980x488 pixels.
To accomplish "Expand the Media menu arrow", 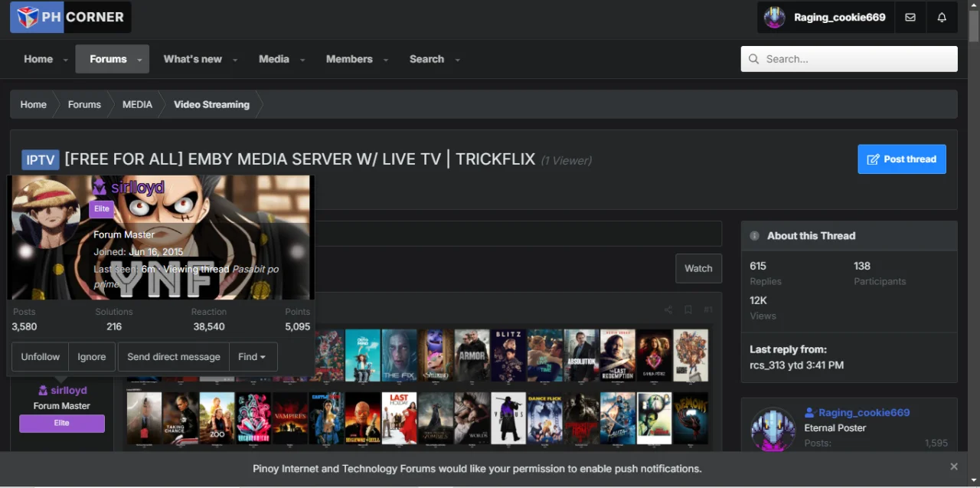I will pyautogui.click(x=302, y=60).
